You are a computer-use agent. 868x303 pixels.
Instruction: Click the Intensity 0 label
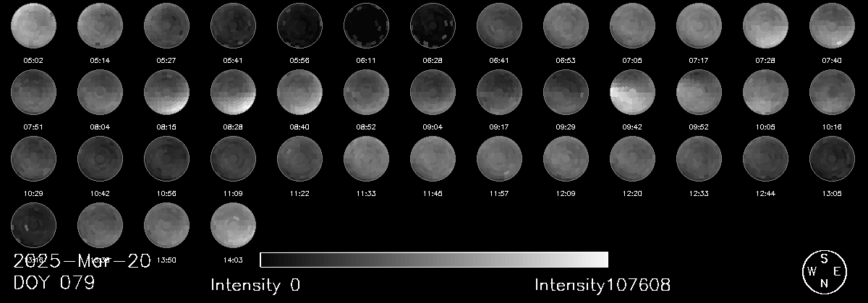[255, 285]
